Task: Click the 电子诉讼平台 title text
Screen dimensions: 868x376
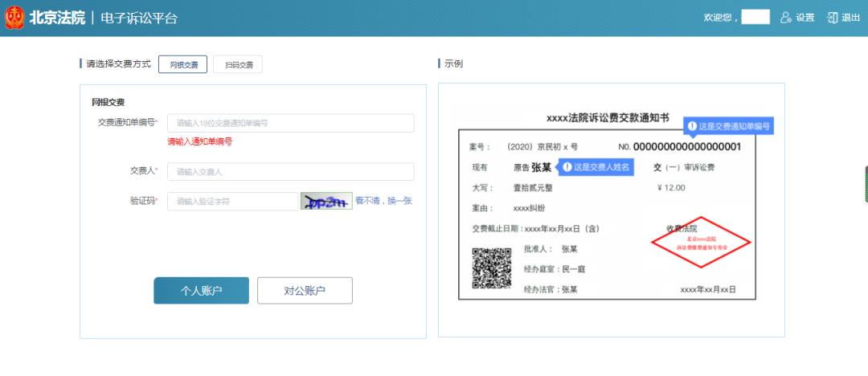Action: pos(139,18)
